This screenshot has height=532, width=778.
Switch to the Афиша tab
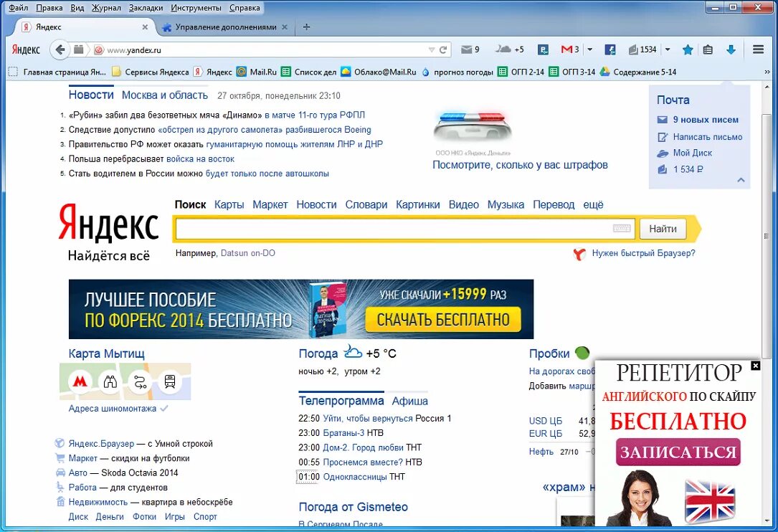coord(410,401)
